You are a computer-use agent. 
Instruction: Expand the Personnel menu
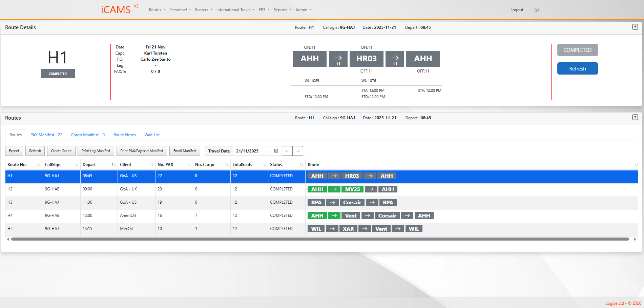pyautogui.click(x=180, y=10)
